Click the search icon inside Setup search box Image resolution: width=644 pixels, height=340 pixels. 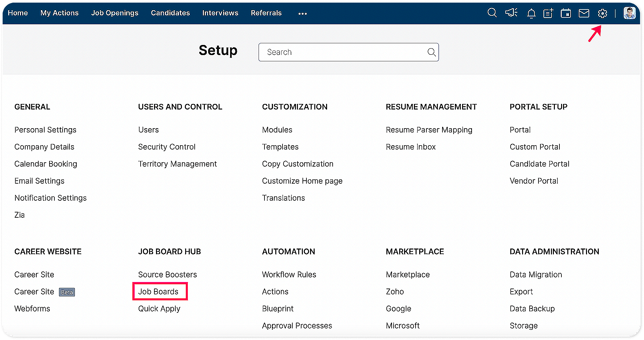coord(431,52)
